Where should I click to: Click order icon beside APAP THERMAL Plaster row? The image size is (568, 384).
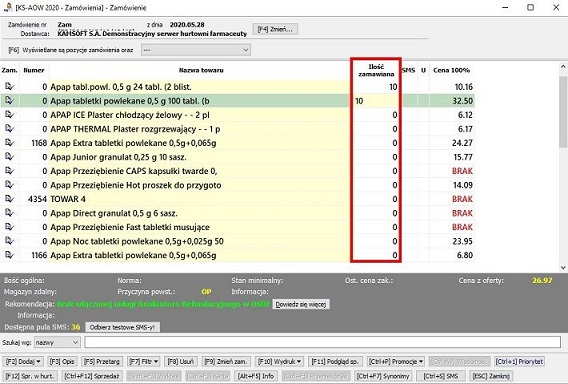coord(9,129)
